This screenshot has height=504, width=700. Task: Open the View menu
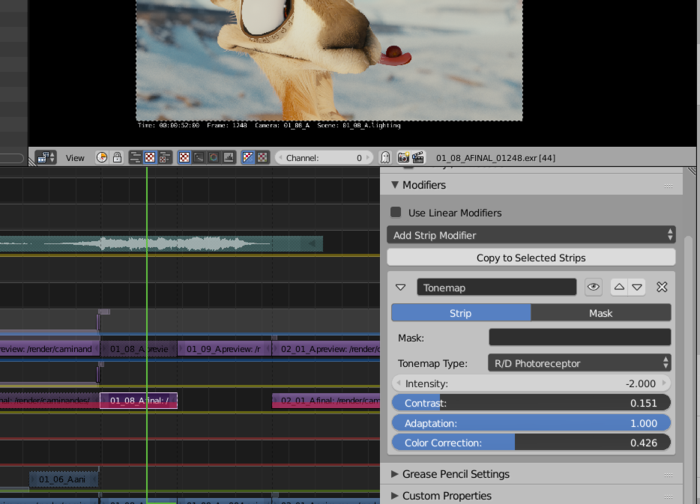tap(75, 157)
